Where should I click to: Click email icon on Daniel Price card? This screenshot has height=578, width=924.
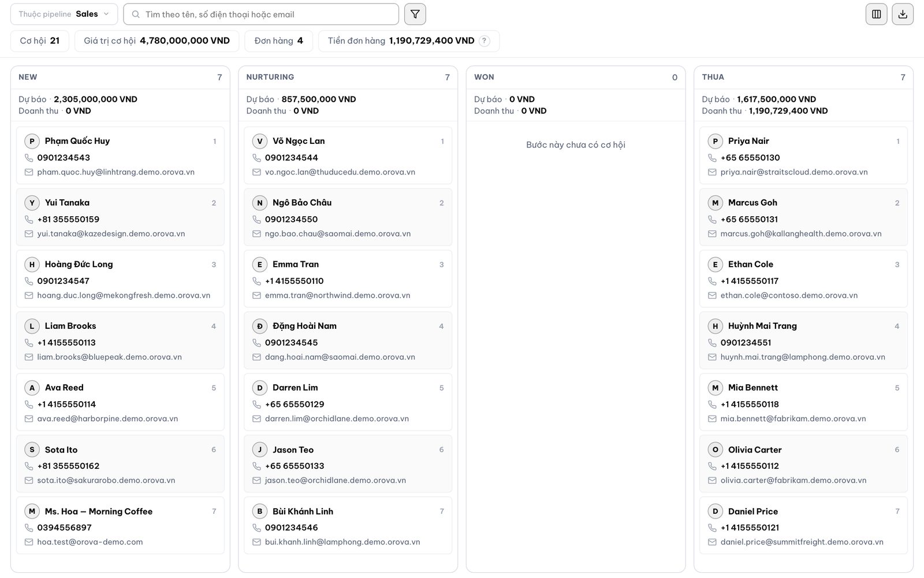coord(712,542)
